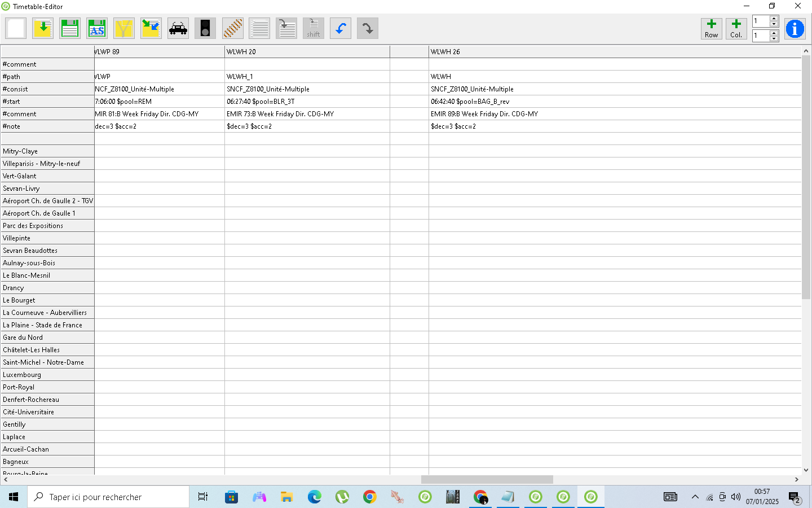Click the Save As floppy icon
This screenshot has height=508, width=812.
97,28
